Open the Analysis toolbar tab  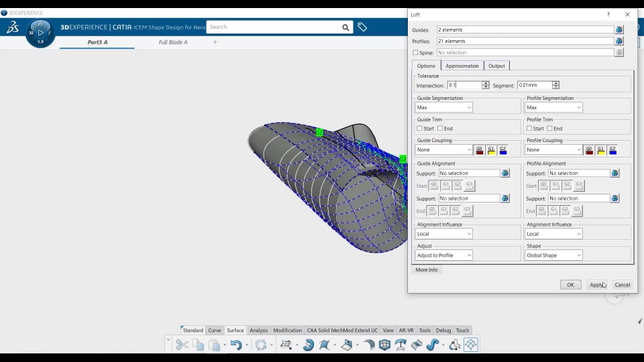258,330
